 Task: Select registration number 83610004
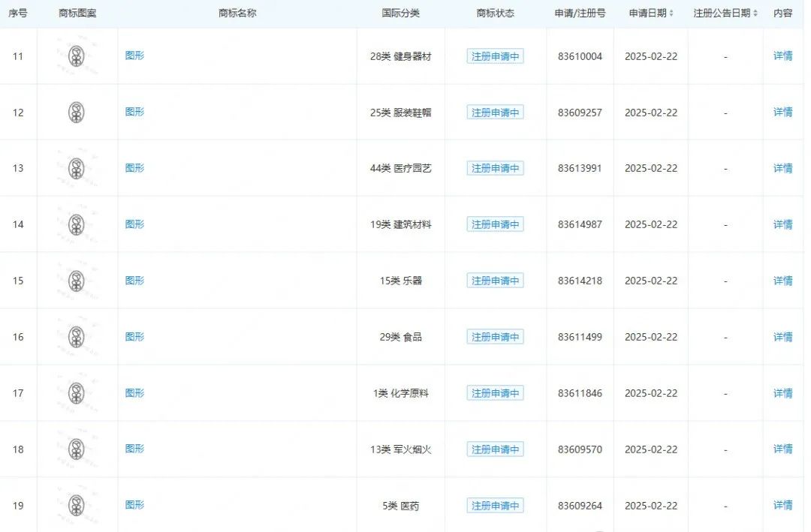580,56
